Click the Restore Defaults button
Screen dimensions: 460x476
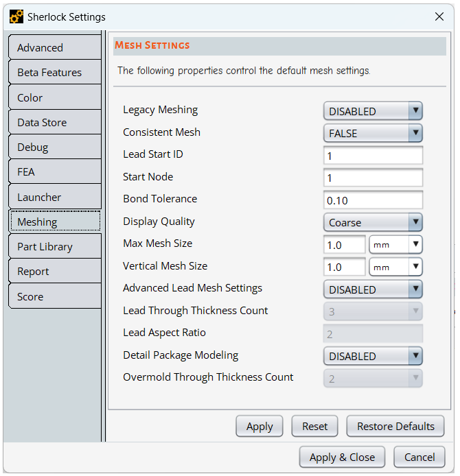(395, 426)
